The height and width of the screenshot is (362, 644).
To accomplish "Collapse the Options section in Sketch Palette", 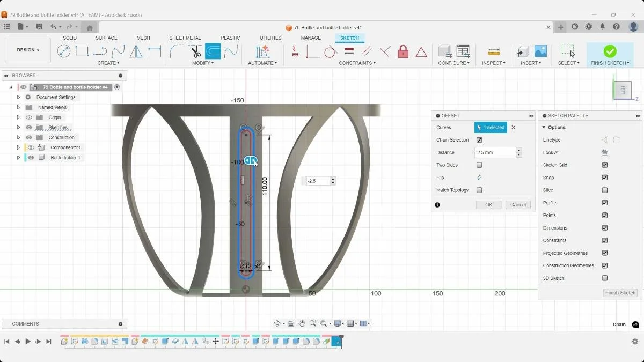I will (x=544, y=128).
